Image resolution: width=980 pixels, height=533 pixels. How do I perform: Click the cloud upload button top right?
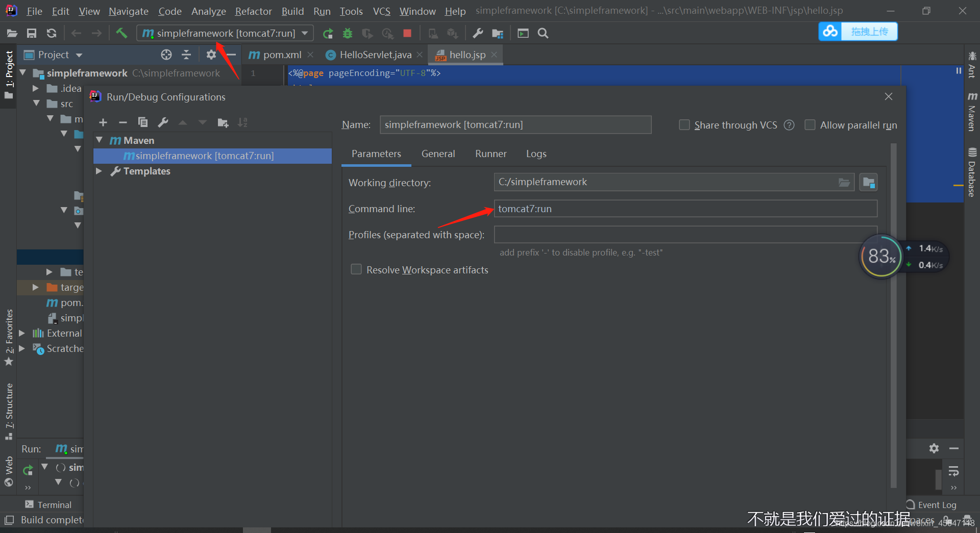[x=857, y=32]
